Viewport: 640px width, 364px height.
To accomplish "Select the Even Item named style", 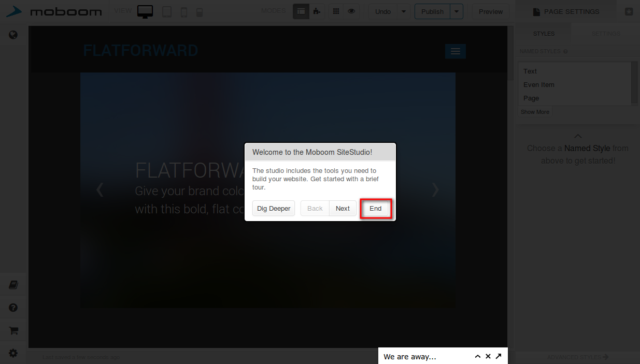I will pos(539,85).
